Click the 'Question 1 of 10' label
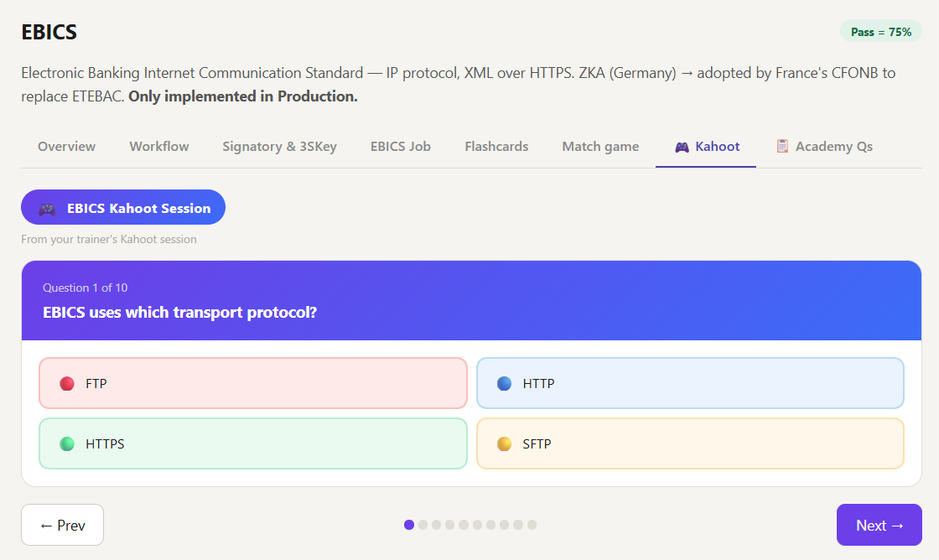Viewport: 939px width, 560px height. coord(85,288)
